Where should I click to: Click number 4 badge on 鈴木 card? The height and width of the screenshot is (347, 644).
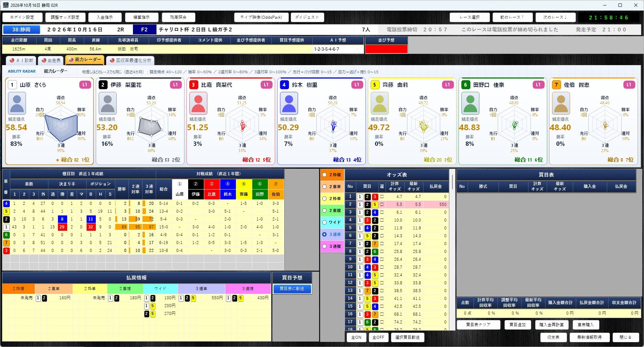284,85
